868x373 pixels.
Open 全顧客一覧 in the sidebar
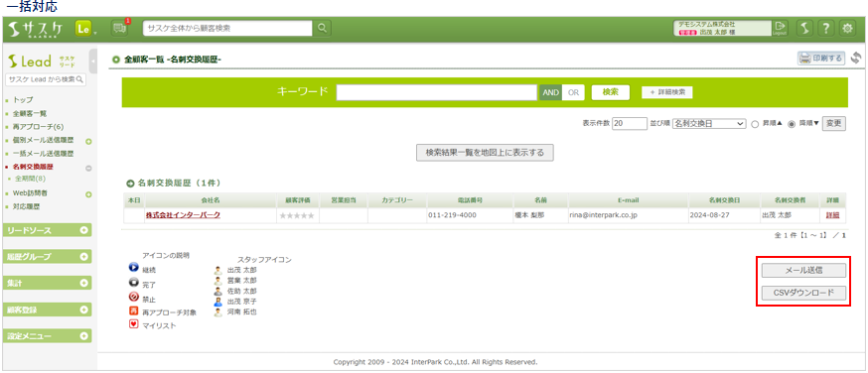coord(26,113)
